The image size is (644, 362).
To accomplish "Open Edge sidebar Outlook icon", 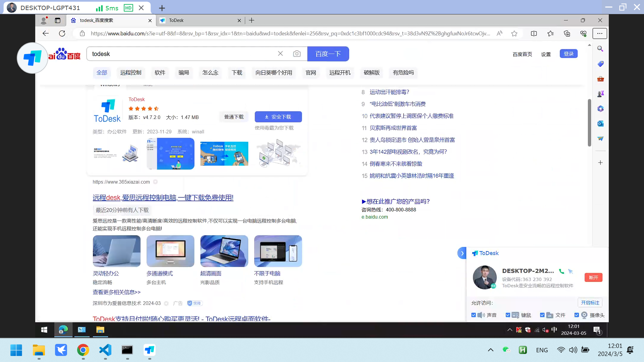I will tap(600, 124).
